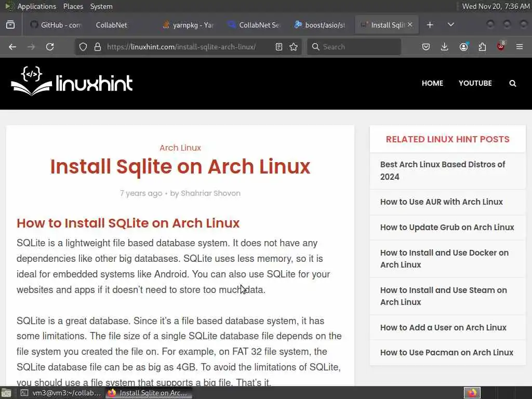
Task: Click the browser Search box
Action: click(354, 47)
